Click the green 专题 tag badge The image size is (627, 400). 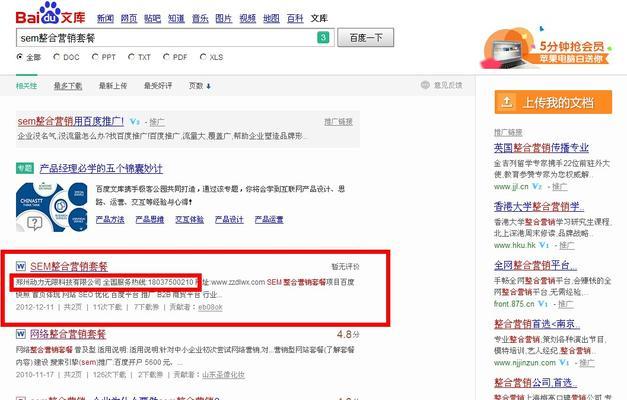click(x=25, y=168)
